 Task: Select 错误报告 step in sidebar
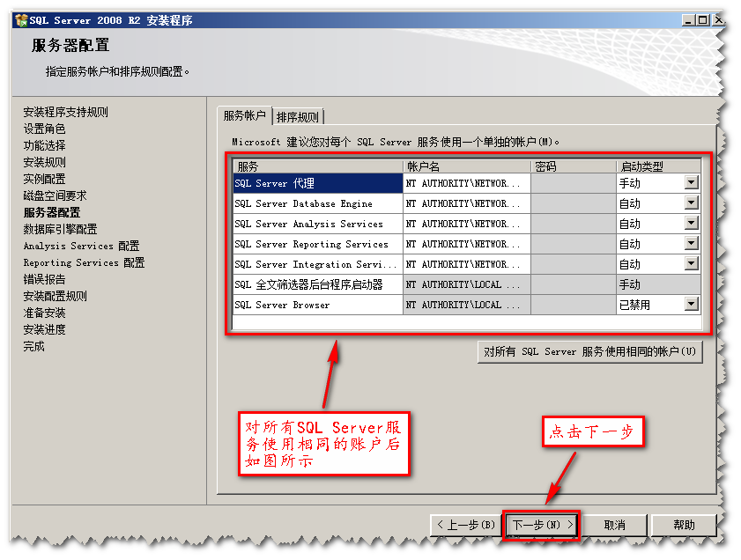click(x=44, y=279)
